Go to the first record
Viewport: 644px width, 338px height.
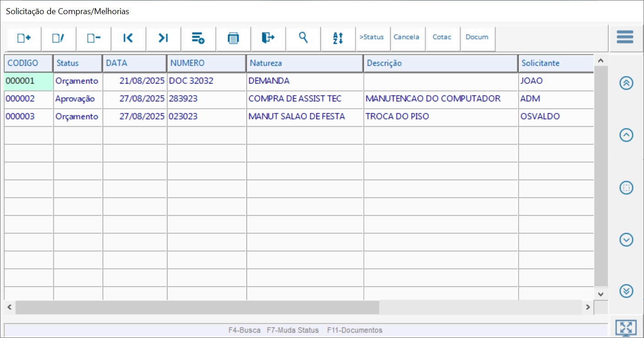click(128, 38)
